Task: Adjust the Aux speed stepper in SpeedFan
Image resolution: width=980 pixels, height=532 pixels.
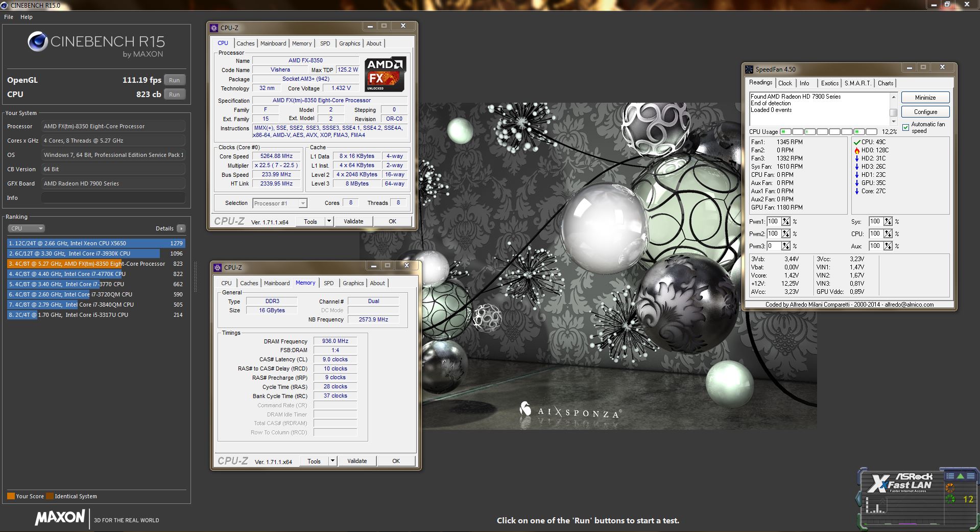Action: (x=888, y=246)
